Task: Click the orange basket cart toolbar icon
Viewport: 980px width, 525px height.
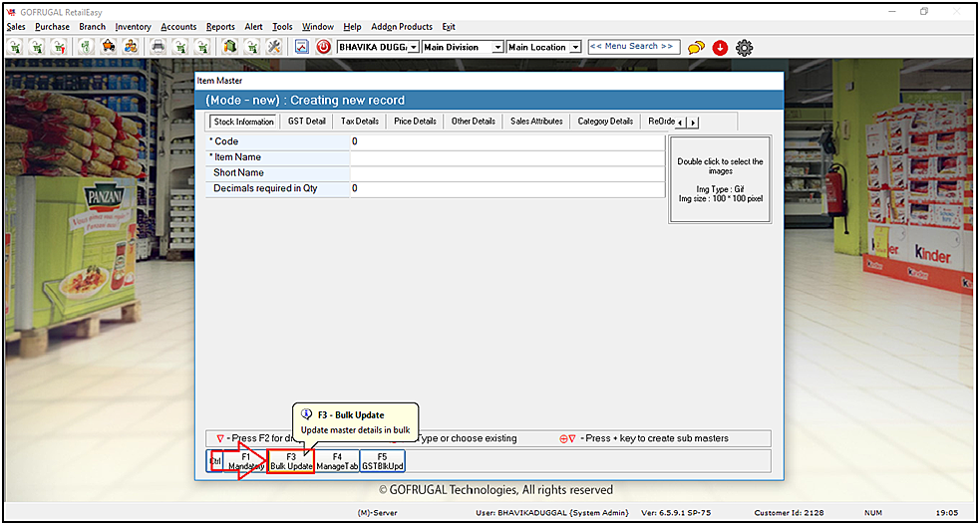Action: point(108,47)
